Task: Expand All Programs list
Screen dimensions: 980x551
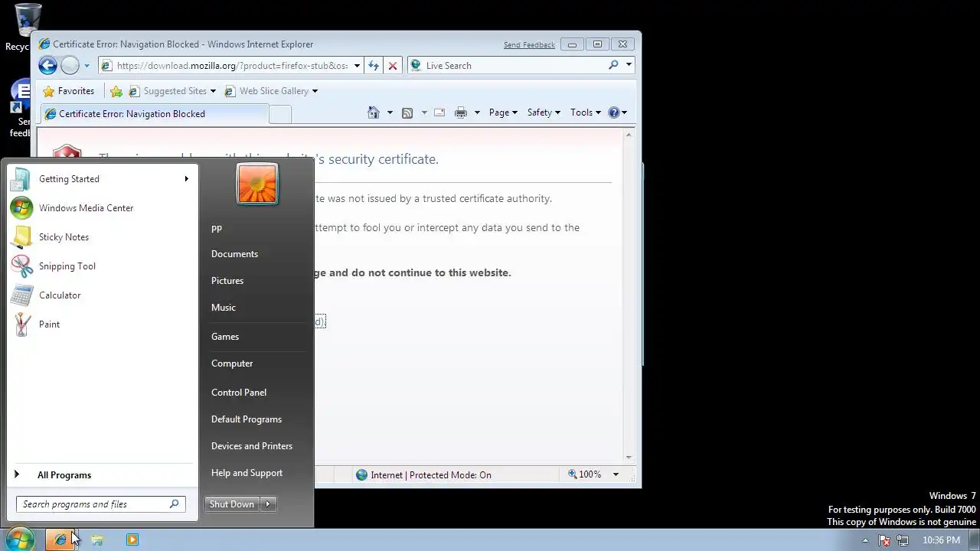Action: (x=102, y=475)
